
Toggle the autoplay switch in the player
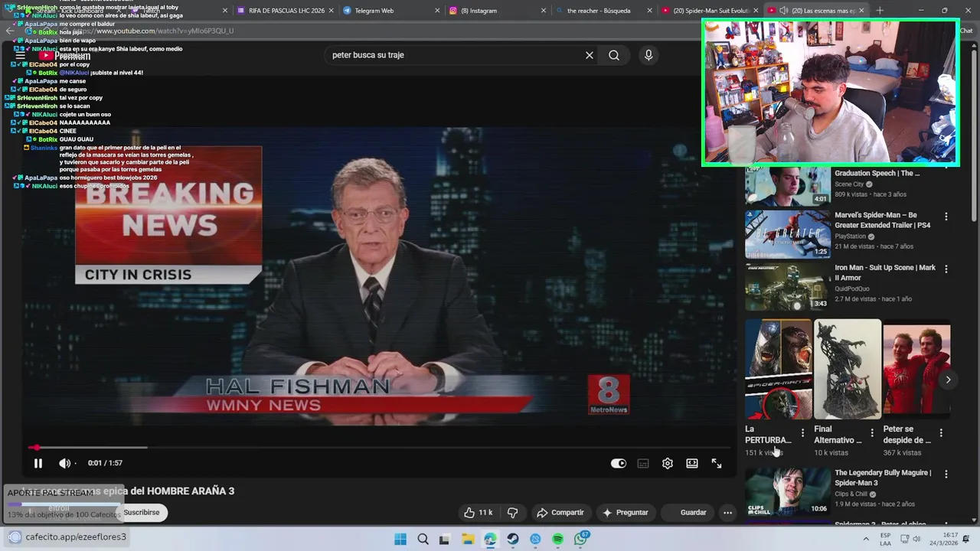[619, 463]
